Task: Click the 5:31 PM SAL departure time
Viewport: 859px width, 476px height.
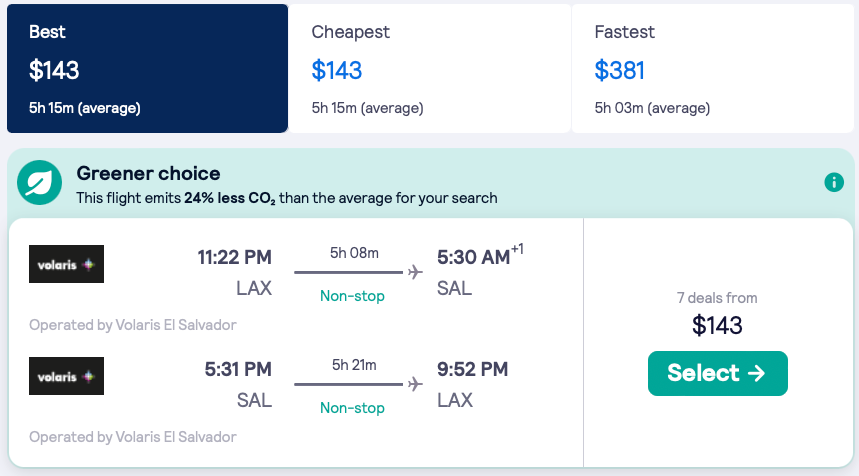Action: pos(238,370)
